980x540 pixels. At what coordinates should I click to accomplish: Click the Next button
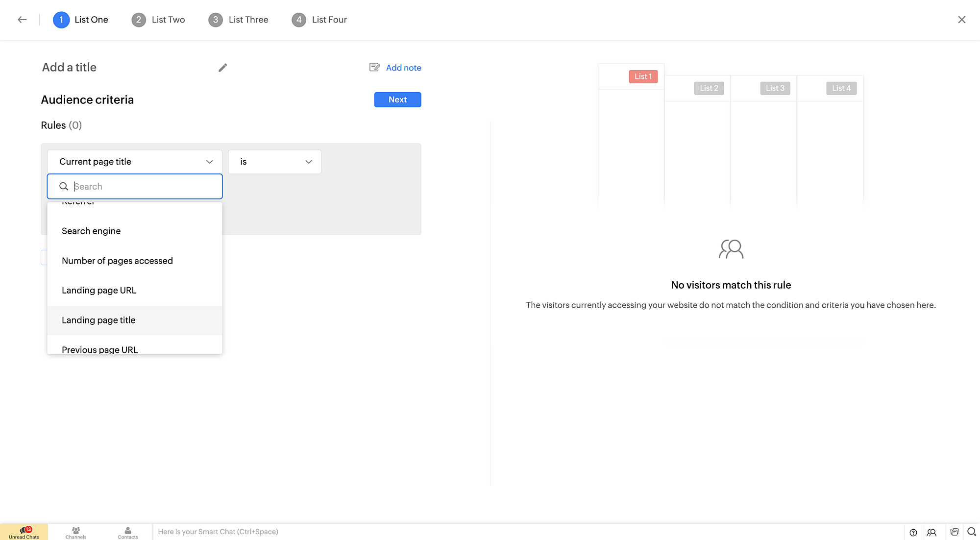coord(397,99)
